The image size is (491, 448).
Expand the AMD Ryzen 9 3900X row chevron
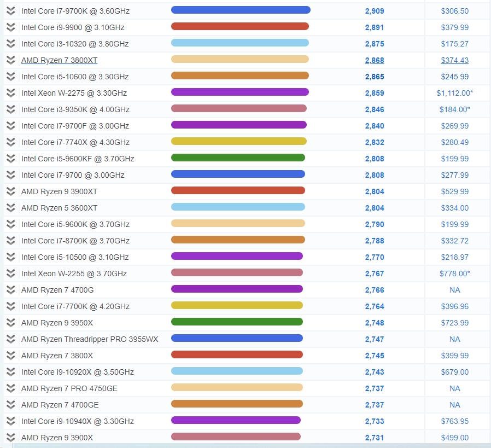click(10, 438)
